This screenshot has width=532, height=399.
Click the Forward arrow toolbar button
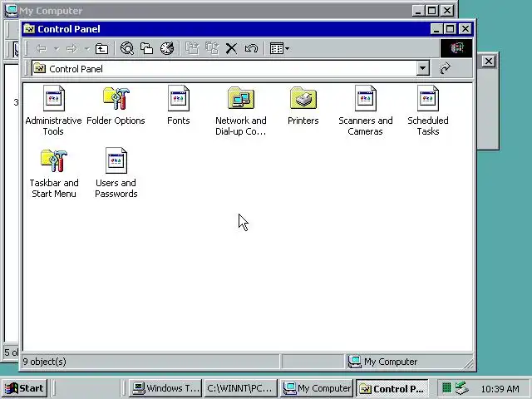pyautogui.click(x=72, y=49)
